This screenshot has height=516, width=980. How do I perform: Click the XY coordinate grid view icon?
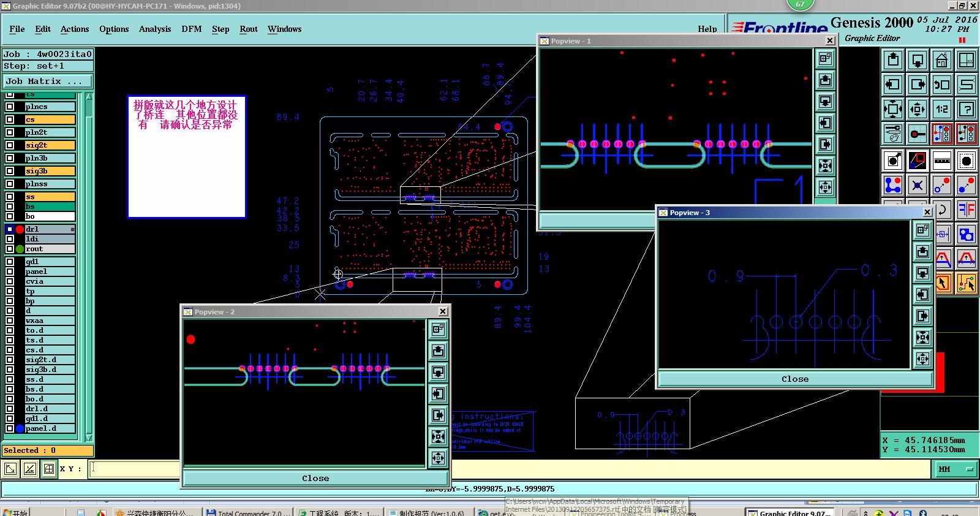[x=967, y=60]
